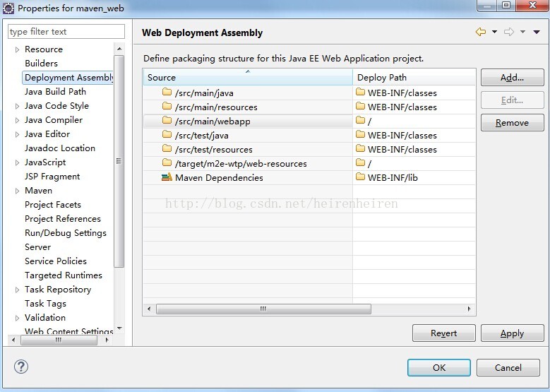Select Task Tags in the tree
The width and height of the screenshot is (550, 392).
pyautogui.click(x=45, y=304)
